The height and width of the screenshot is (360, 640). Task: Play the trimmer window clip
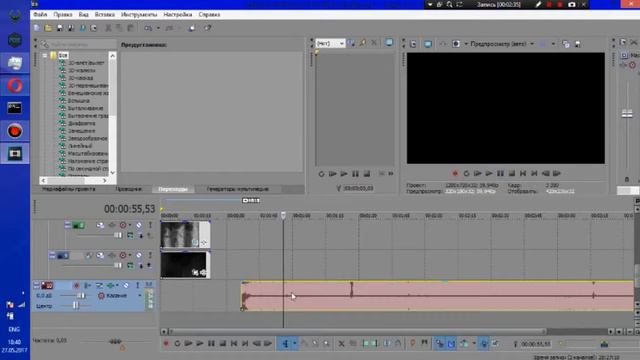click(344, 174)
